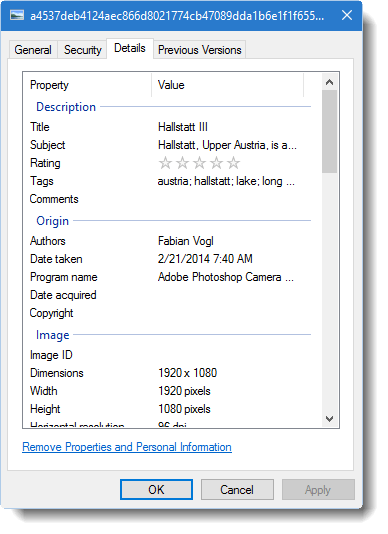Click Remove Properties and Personal Information link
The height and width of the screenshot is (534, 388).
[127, 447]
